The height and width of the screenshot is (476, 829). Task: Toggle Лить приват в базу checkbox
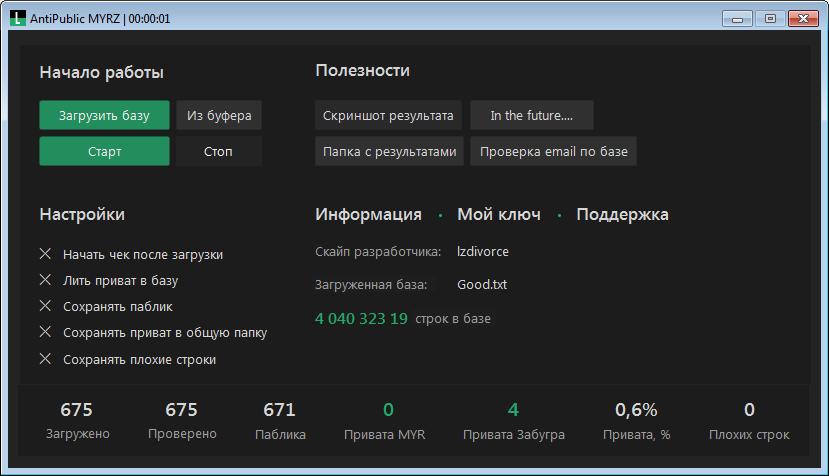click(45, 281)
